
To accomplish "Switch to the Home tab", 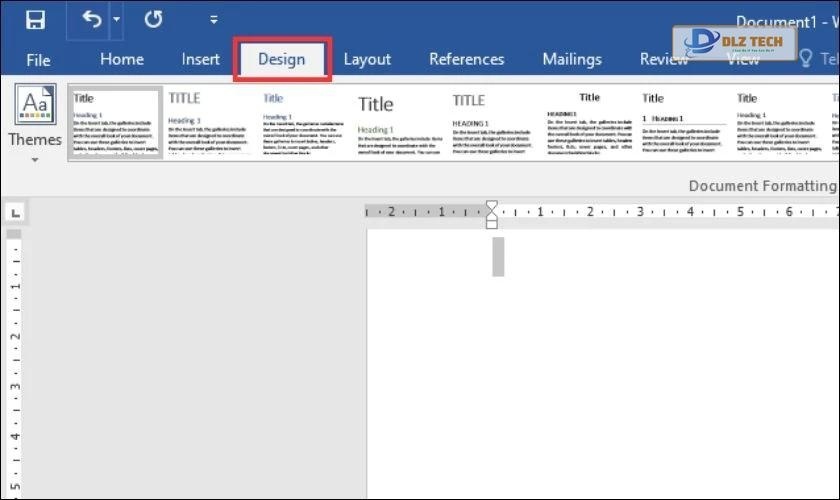I will point(121,60).
